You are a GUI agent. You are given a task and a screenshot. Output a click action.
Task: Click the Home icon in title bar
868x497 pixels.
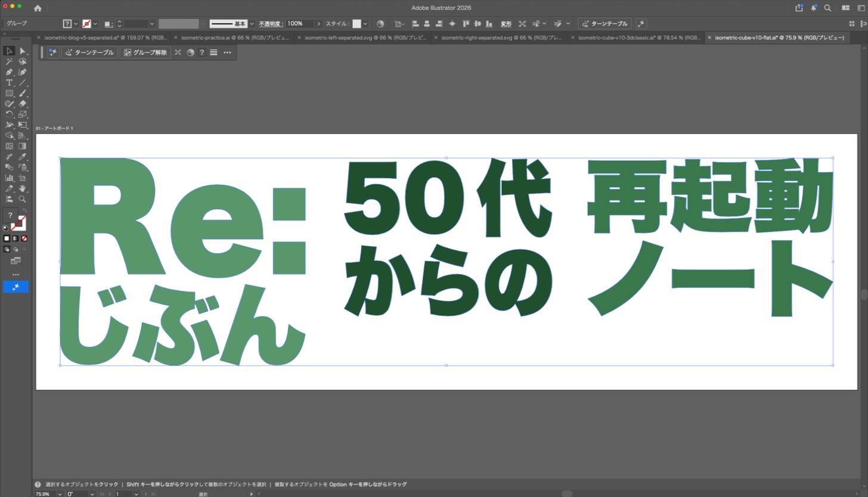click(x=38, y=8)
